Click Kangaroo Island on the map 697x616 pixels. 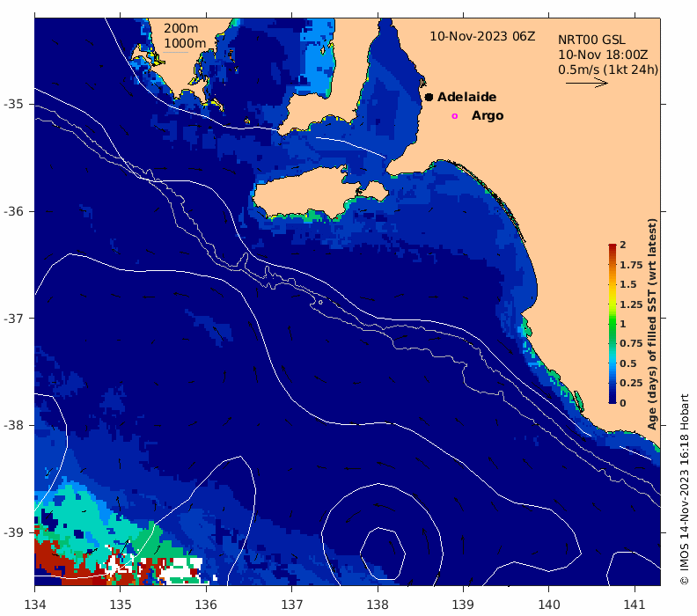pyautogui.click(x=312, y=194)
